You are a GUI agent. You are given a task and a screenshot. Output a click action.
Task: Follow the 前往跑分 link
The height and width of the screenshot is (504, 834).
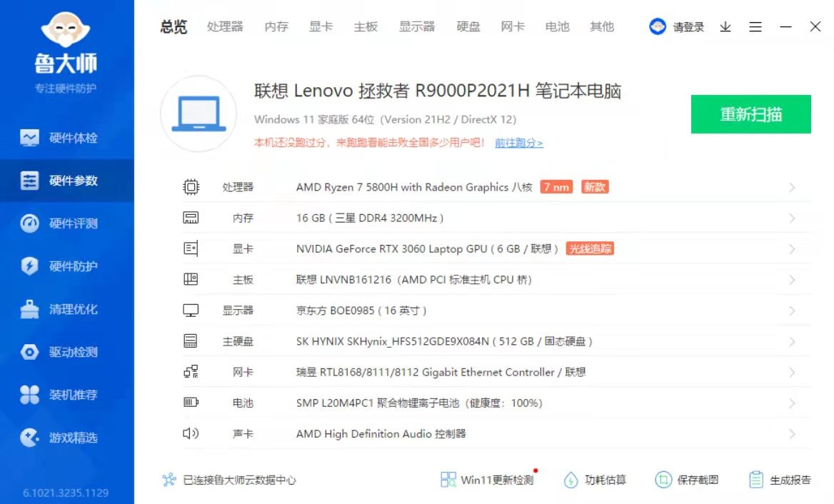[518, 143]
